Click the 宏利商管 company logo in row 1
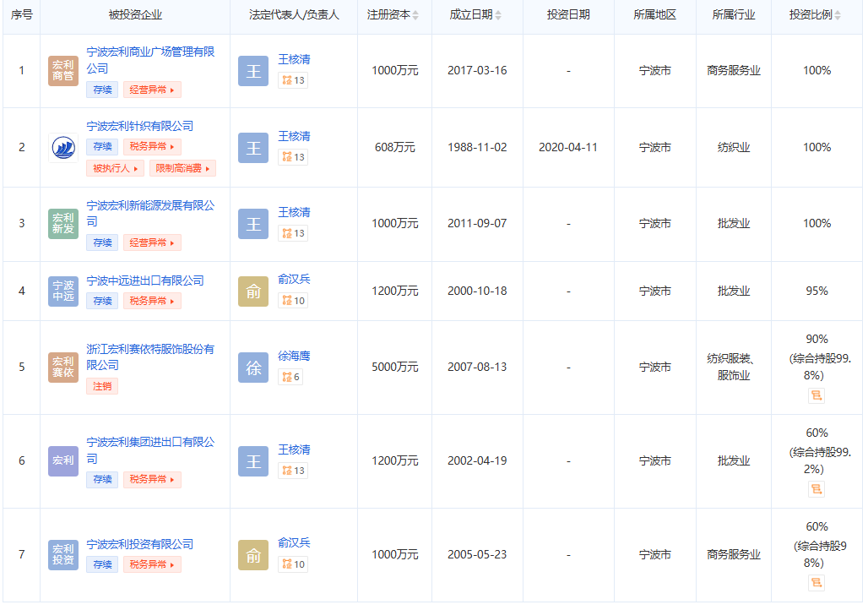Image resolution: width=868 pixels, height=610 pixels. (63, 71)
